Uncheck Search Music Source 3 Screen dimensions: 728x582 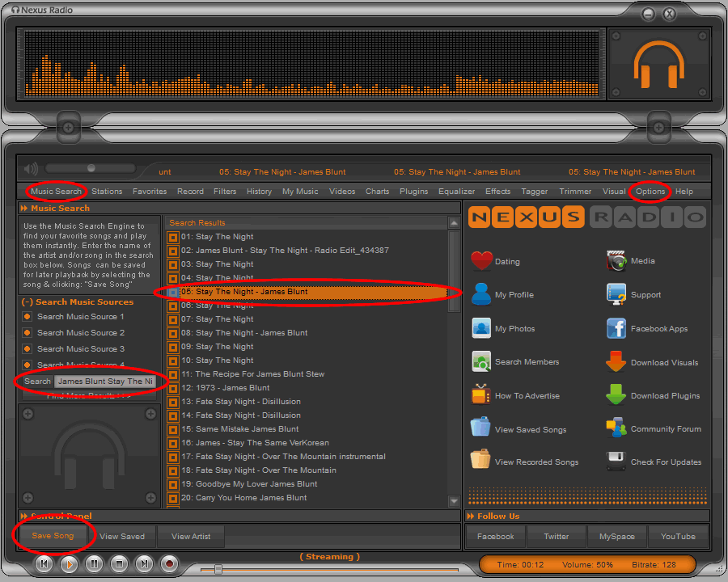[x=28, y=349]
